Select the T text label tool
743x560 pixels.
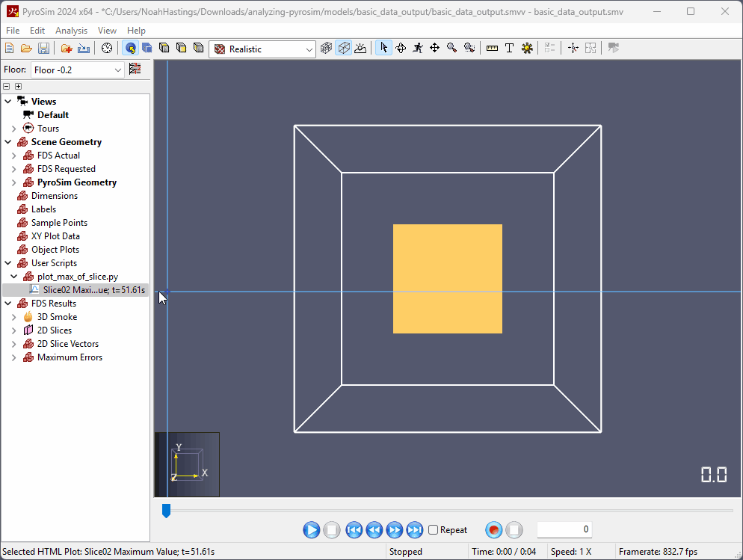pyautogui.click(x=509, y=49)
